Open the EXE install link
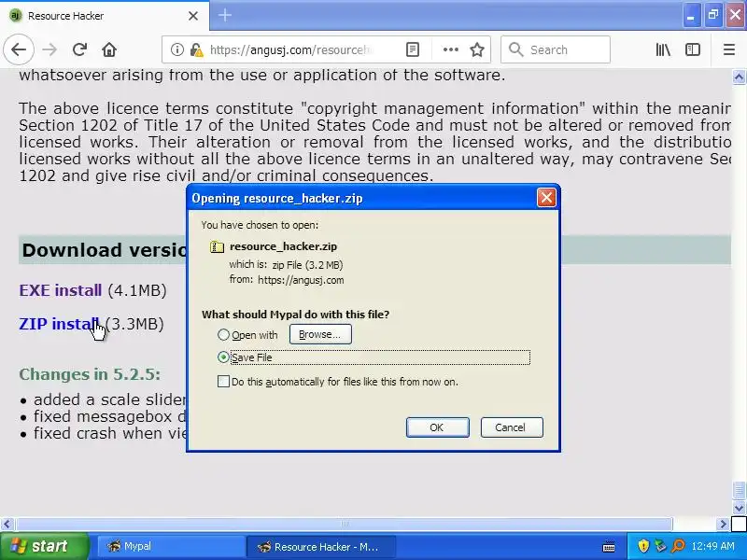This screenshot has height=560, width=747. pos(61,290)
